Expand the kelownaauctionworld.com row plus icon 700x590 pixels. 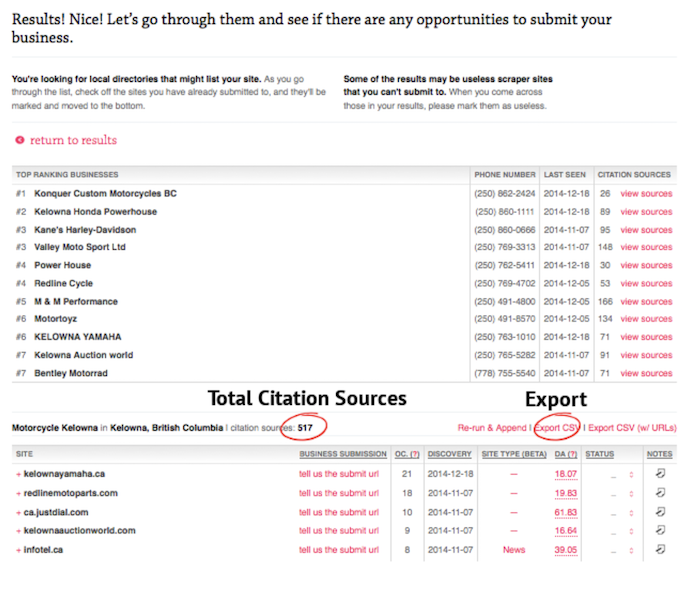18,531
